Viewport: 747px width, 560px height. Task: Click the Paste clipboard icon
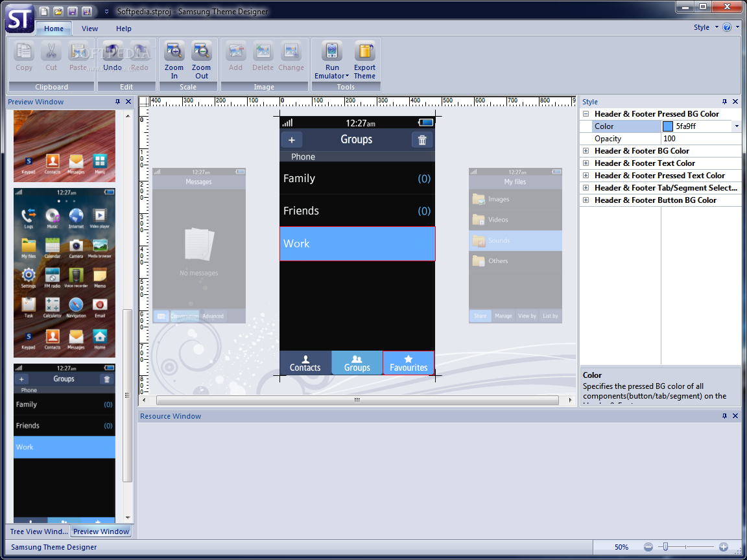[x=78, y=51]
